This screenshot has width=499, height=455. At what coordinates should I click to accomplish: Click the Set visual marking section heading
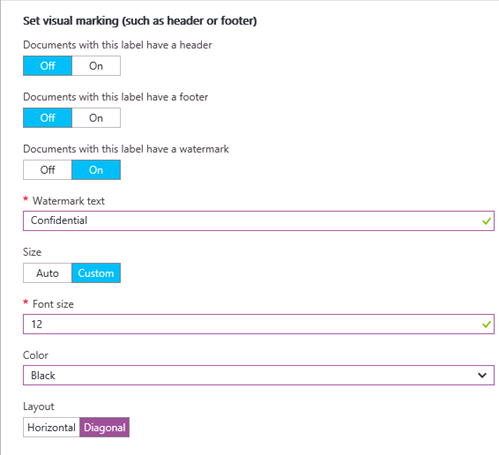tap(140, 21)
